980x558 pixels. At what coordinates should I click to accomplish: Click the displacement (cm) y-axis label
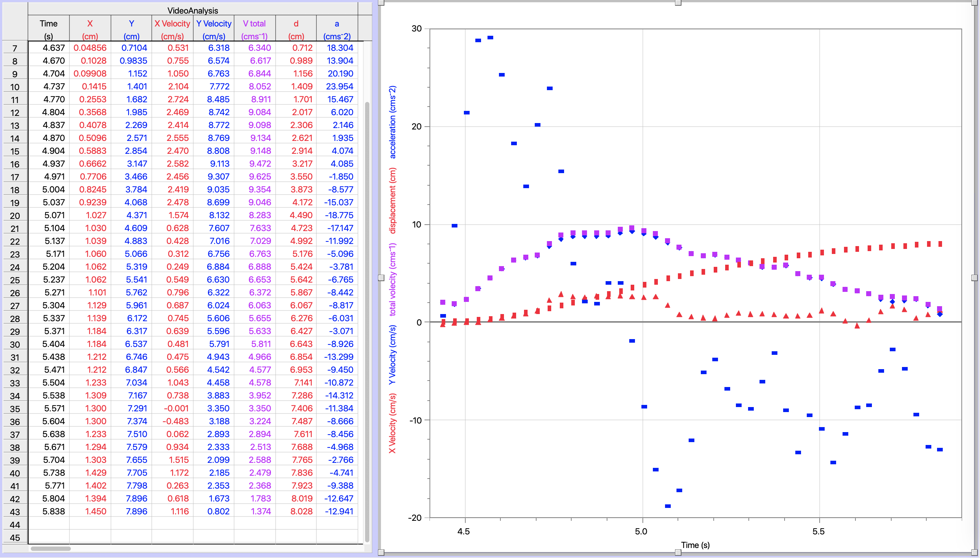392,200
